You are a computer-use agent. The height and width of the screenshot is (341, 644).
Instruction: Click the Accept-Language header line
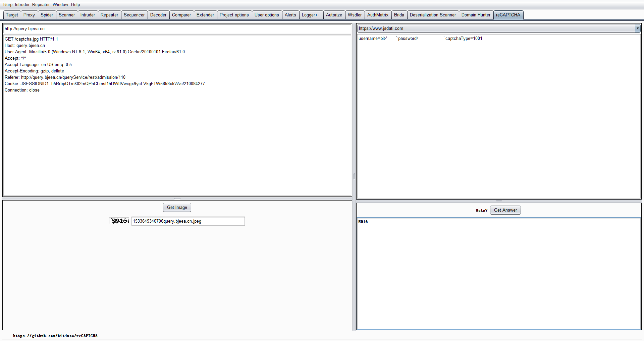point(38,64)
